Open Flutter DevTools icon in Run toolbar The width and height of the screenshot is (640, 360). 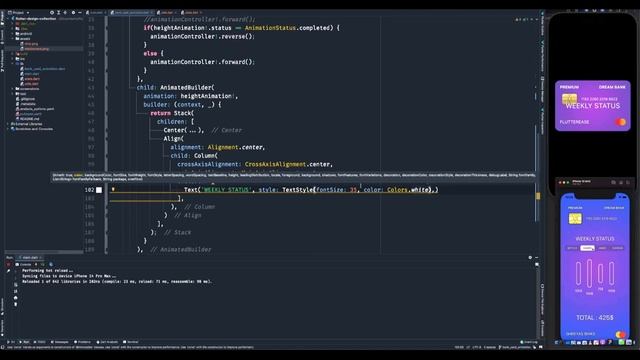(51, 264)
